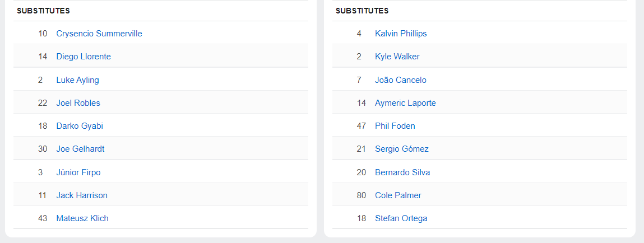Screen dimensions: 644x243
Task: Click Mateusz Klich's name
Action: pyautogui.click(x=82, y=218)
